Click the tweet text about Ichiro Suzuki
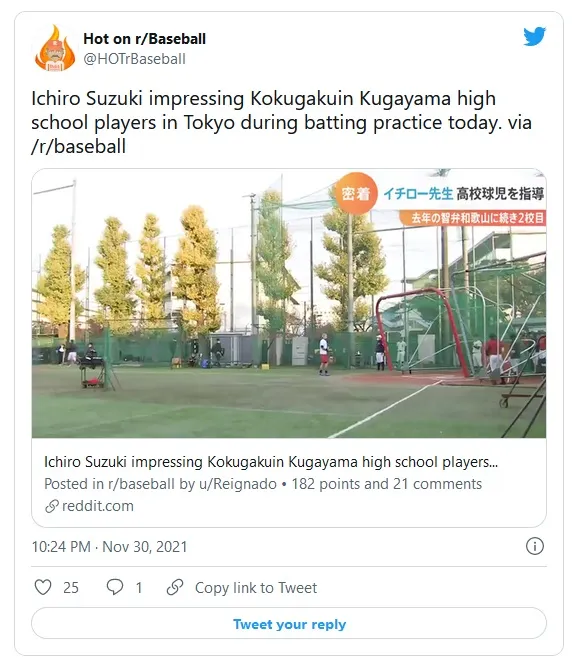Screen dimensions: 579x668 [x=282, y=122]
